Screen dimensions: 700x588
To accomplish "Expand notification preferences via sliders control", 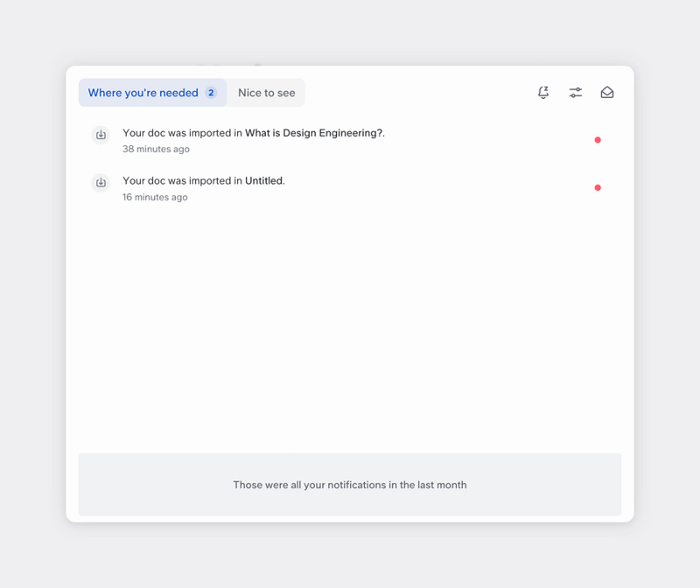I will [x=576, y=92].
